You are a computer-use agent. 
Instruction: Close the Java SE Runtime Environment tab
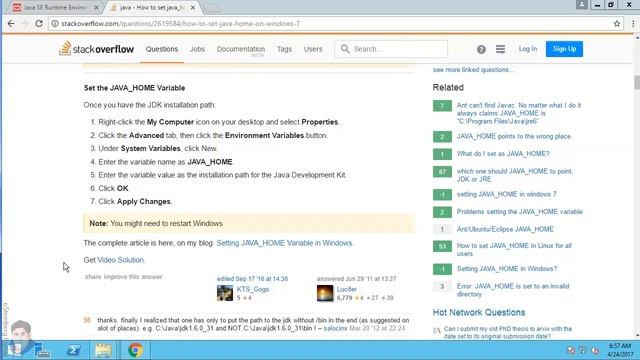[96, 7]
